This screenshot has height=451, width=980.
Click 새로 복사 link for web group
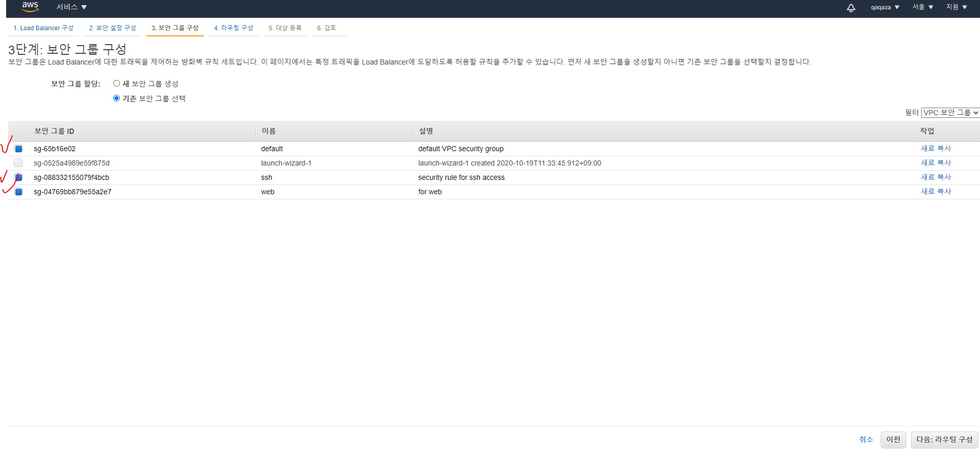click(935, 192)
